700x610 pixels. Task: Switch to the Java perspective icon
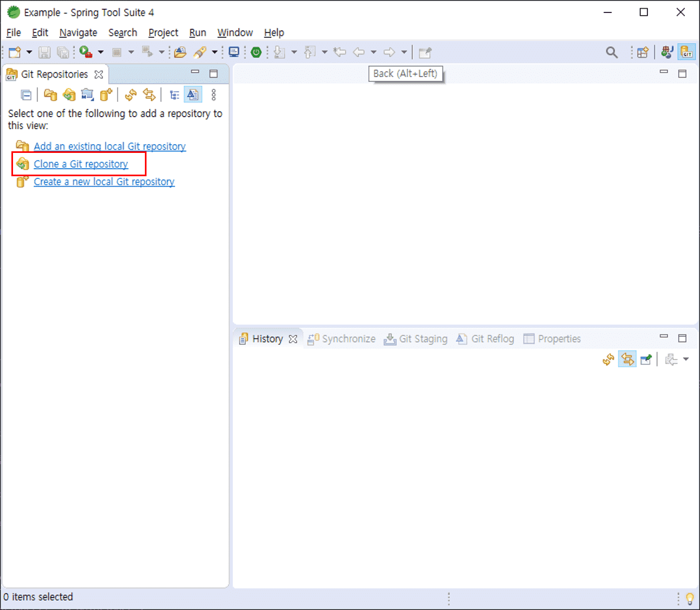(x=667, y=52)
